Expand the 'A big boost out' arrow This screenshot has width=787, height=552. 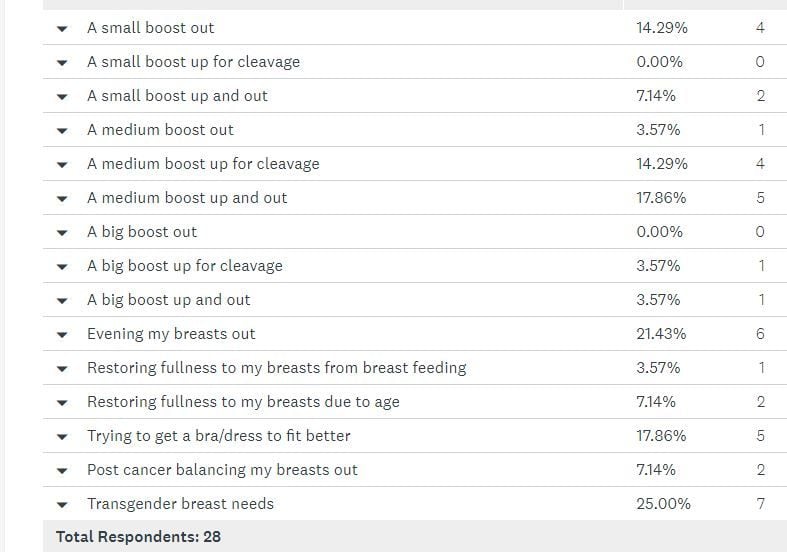62,233
